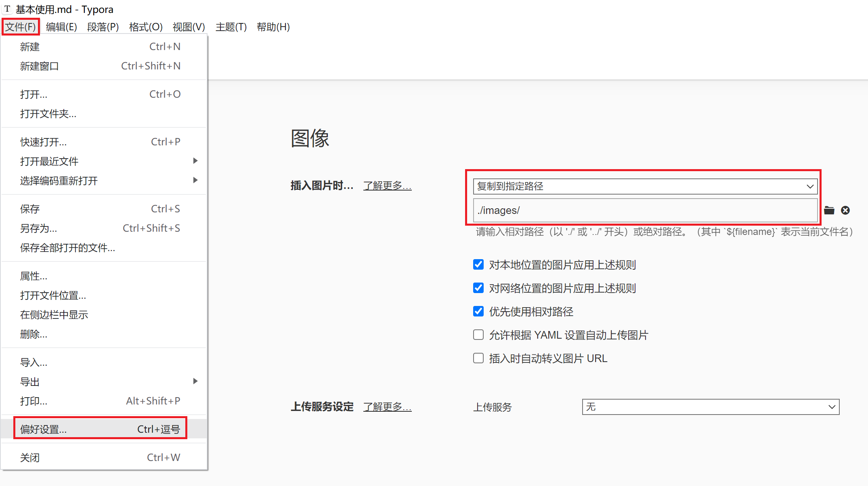
Task: Open the 格式(O) menu
Action: pos(146,27)
